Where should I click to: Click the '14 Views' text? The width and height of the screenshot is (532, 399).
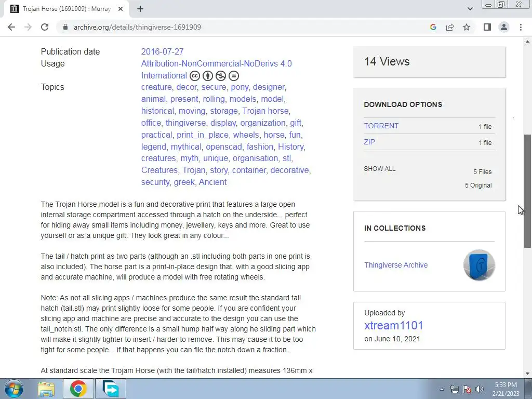[x=387, y=61]
